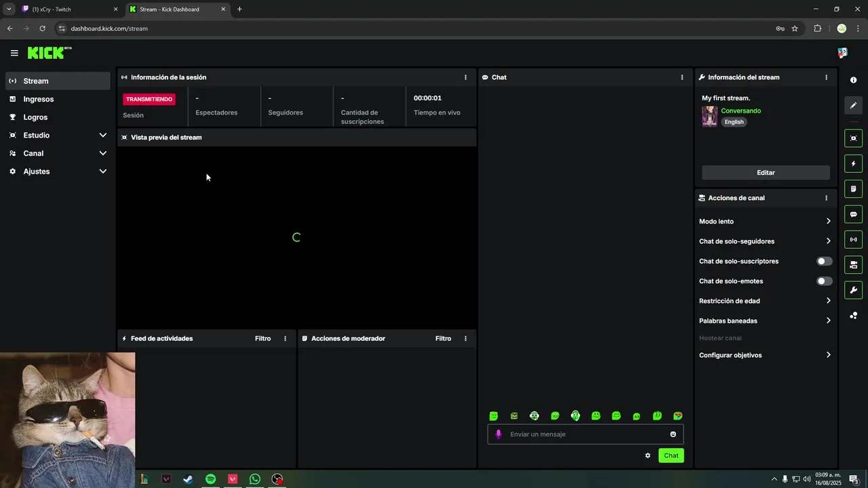Open Filtro in Acciones de moderador
Screen dimensions: 868x488
click(x=443, y=338)
